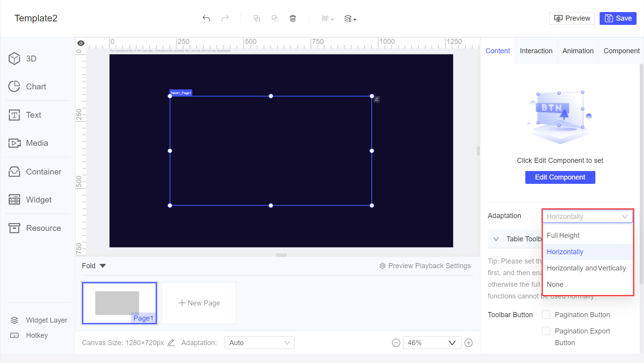The image size is (644, 363).
Task: Open the Animation tab
Action: click(x=578, y=51)
